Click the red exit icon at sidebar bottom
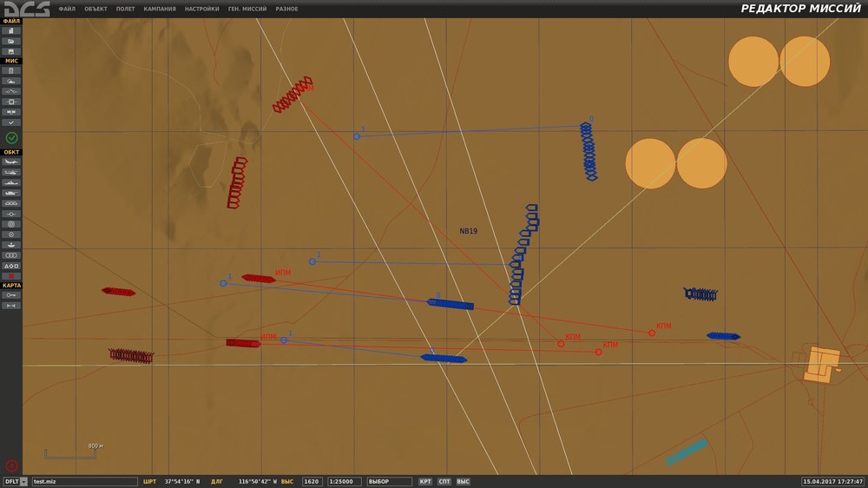Screen dimensions: 868x488 [11, 465]
